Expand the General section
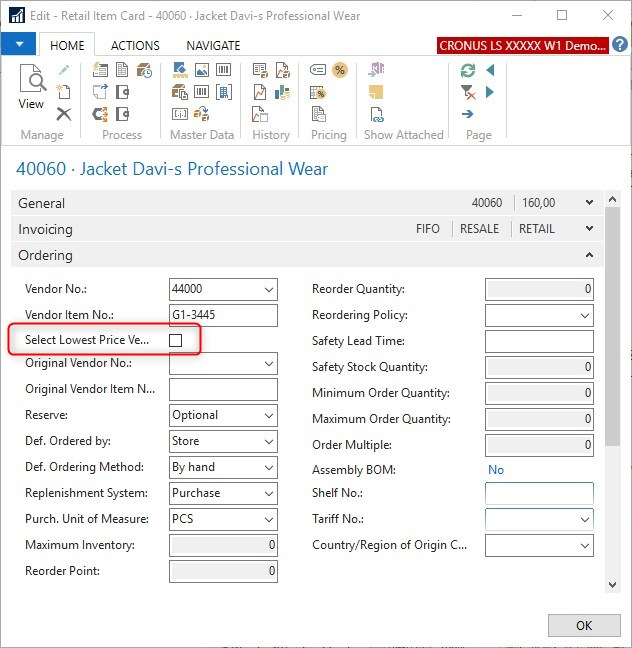 click(x=589, y=203)
